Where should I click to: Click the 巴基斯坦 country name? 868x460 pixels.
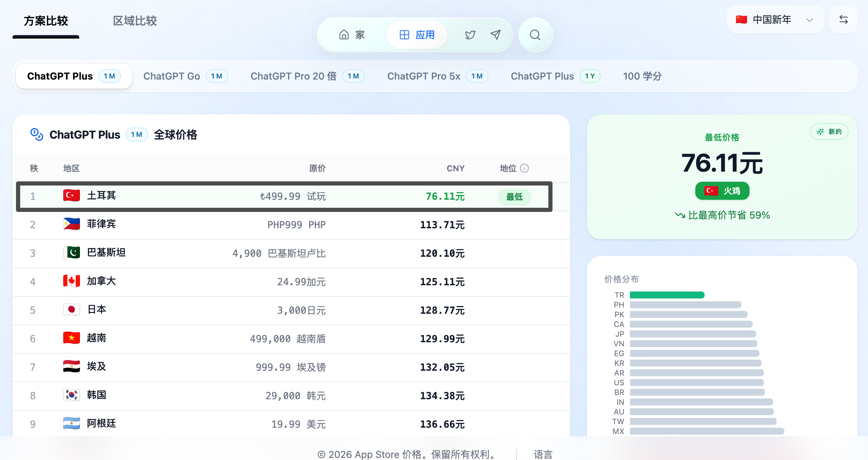click(x=106, y=252)
